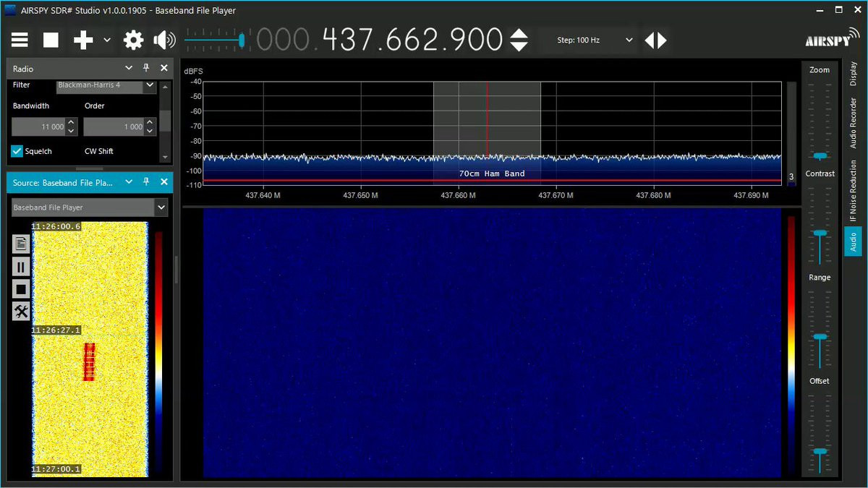This screenshot has height=488, width=868.
Task: Click the Bandwidth label
Action: tap(31, 106)
